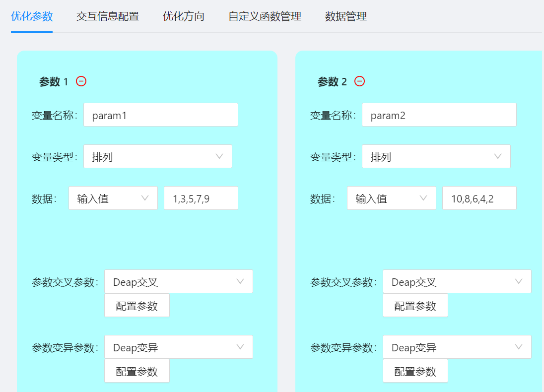The image size is (544, 392).
Task: Expand 变量类型 dropdown in 参数 1
Action: [157, 157]
